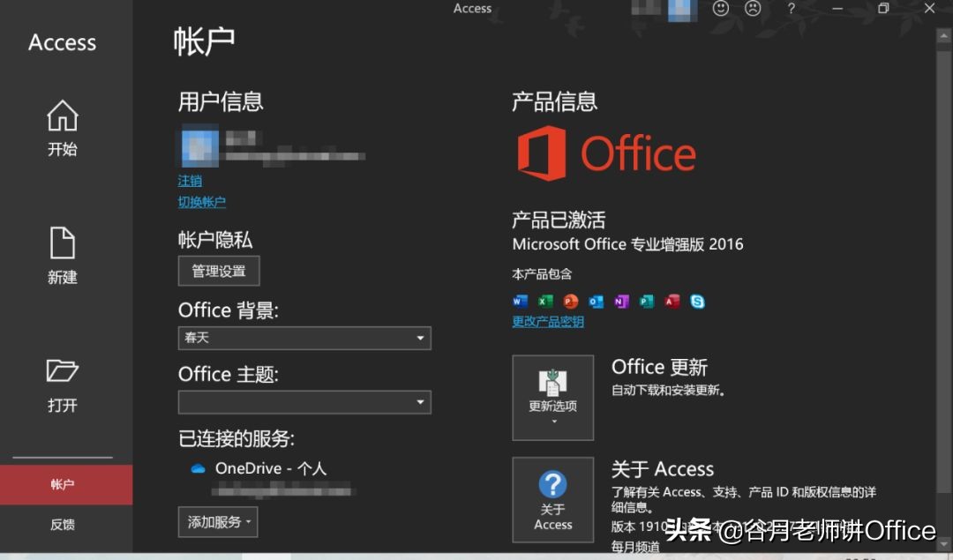This screenshot has height=560, width=953.
Task: Click the PowerPoint product icon
Action: coord(571,301)
